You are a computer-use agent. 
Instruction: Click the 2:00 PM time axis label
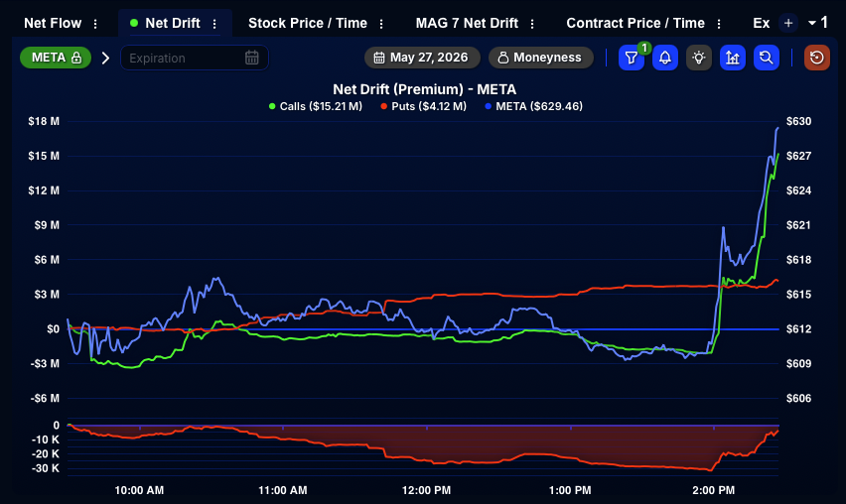[713, 490]
